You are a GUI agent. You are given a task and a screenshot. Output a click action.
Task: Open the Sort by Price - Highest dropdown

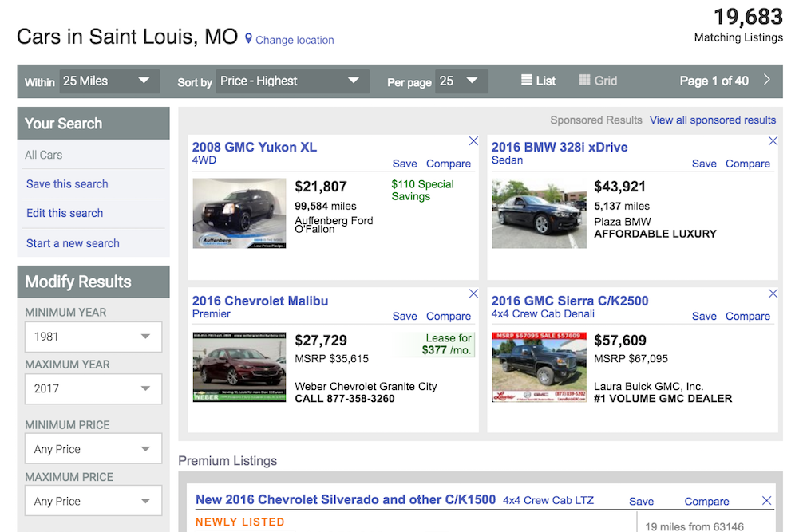292,81
